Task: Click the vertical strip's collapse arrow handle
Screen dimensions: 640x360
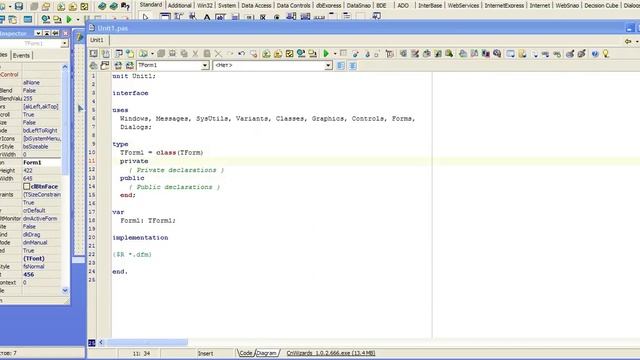Action: tap(80, 109)
